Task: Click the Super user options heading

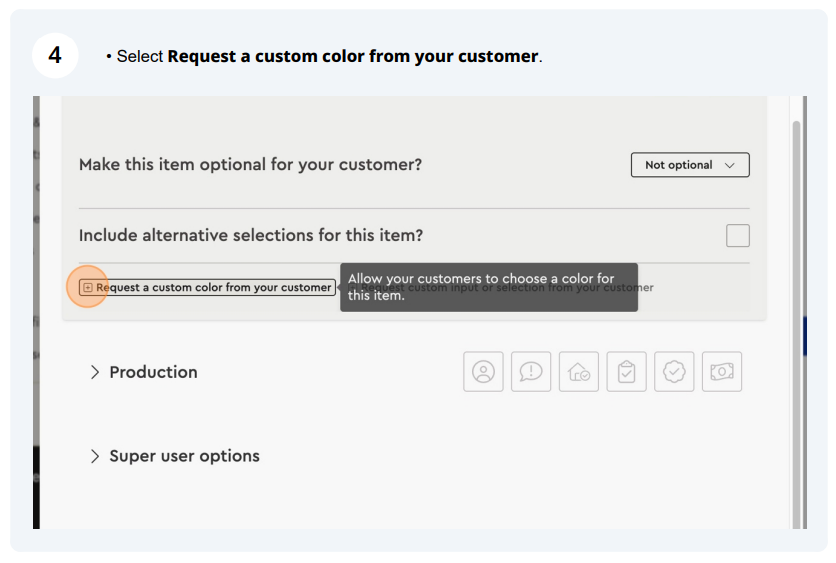Action: coord(184,456)
